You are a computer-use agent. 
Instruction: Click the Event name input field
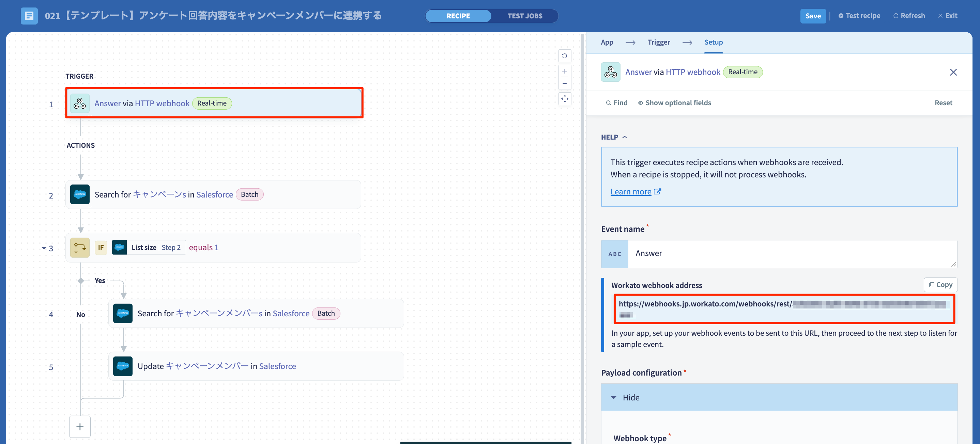[793, 254]
